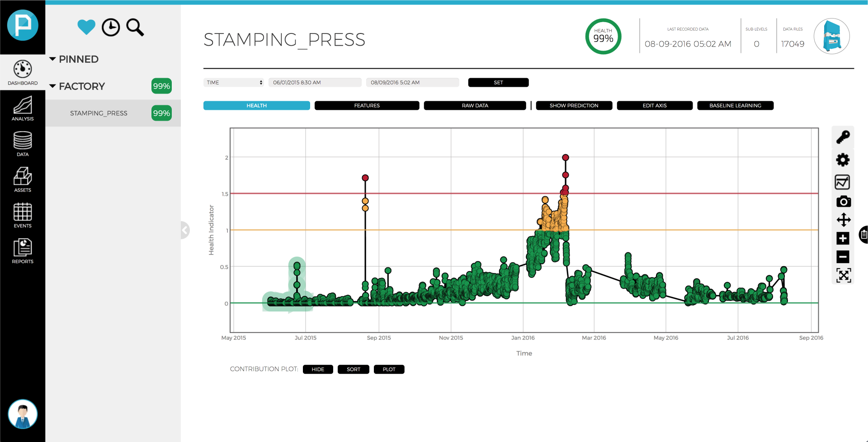Image resolution: width=868 pixels, height=442 pixels.
Task: Collapse the Pinned section
Action: 52,59
